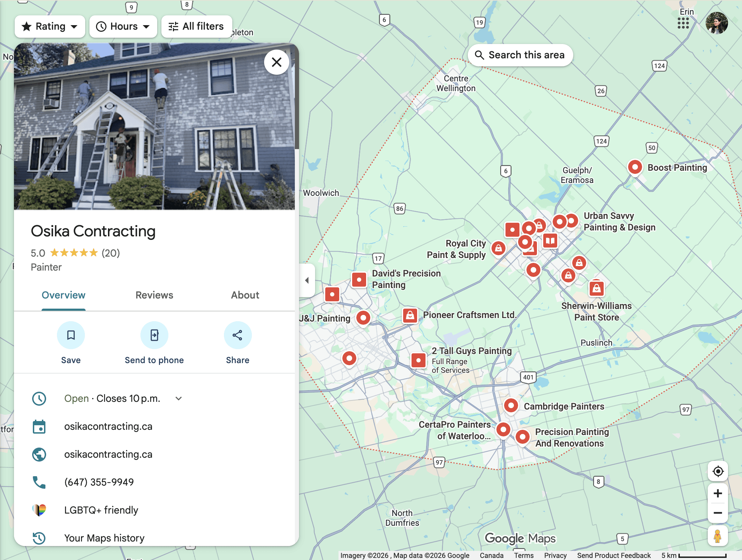742x560 pixels.
Task: Open the booking calendar icon link
Action: click(39, 427)
